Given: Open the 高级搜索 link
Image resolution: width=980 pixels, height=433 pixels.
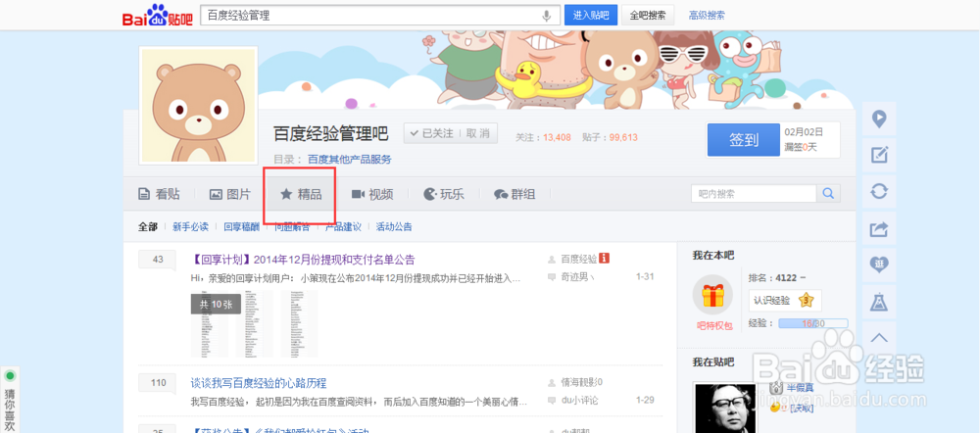Looking at the screenshot, I should pos(707,16).
